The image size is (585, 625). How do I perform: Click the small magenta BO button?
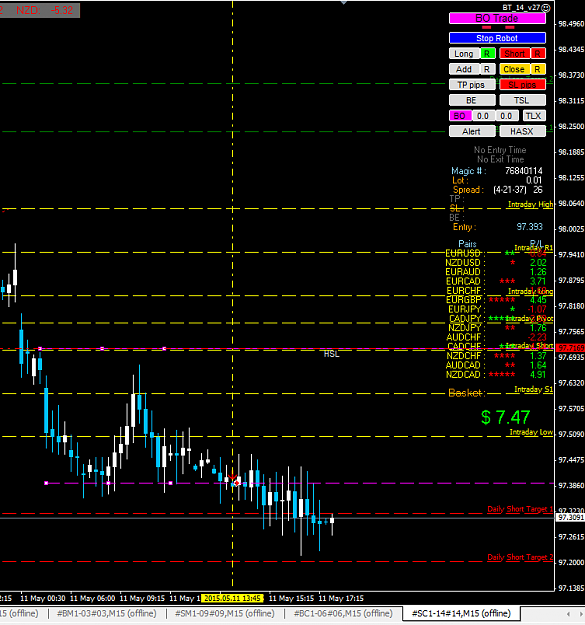(x=460, y=116)
